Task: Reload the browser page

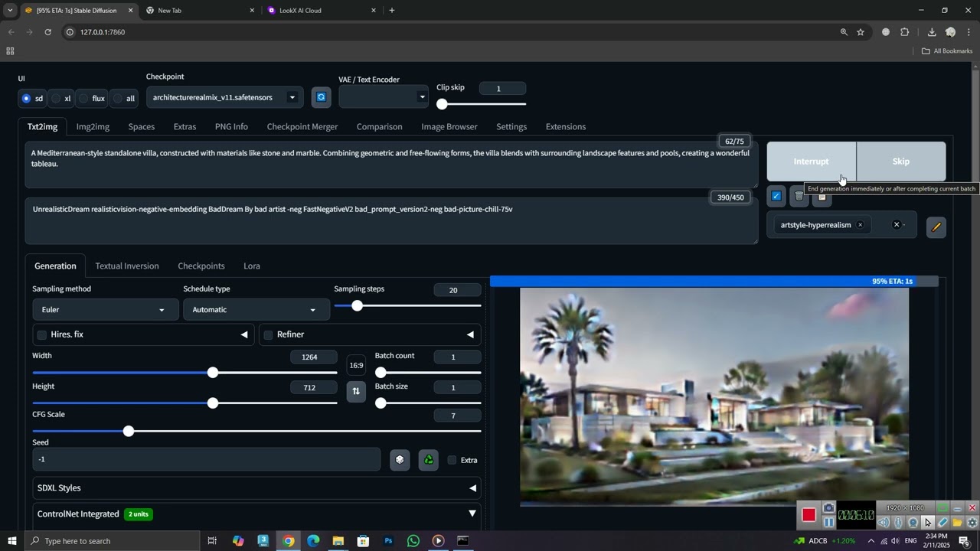Action: [47, 32]
